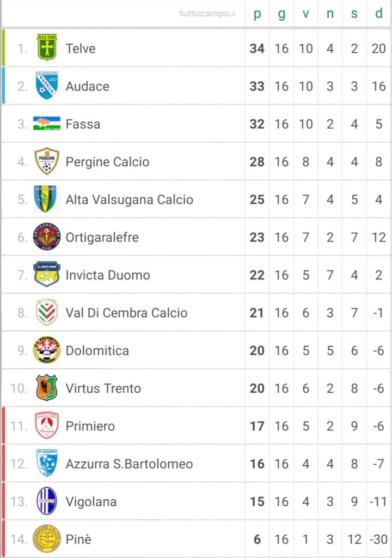Open the Val Di Cembra Calcio link
The height and width of the screenshot is (558, 392).
point(127,312)
